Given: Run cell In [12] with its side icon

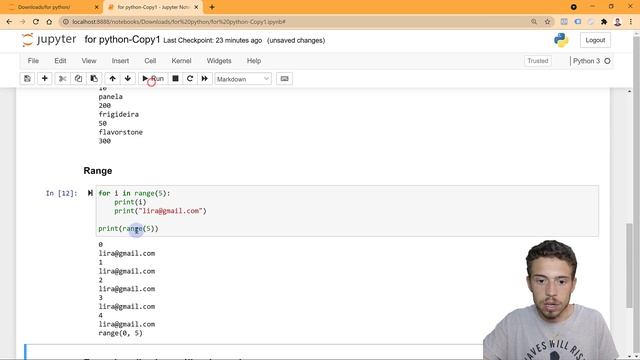Looking at the screenshot, I should [90, 193].
